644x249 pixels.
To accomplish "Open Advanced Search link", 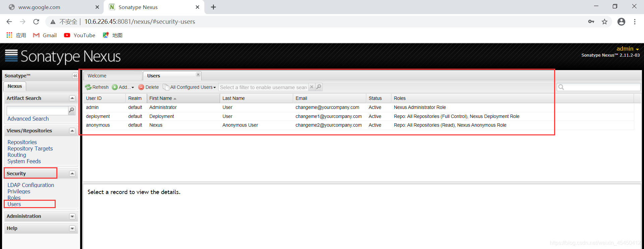I will [28, 119].
